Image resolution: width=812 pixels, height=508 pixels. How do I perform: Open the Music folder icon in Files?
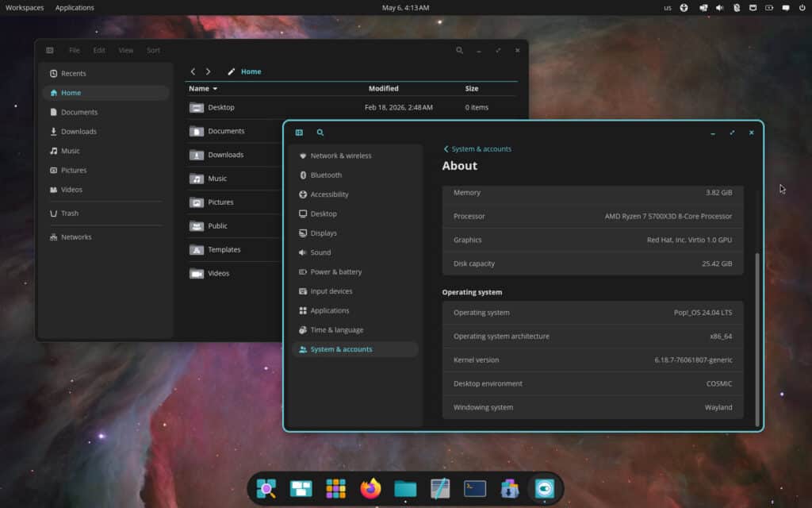point(197,179)
